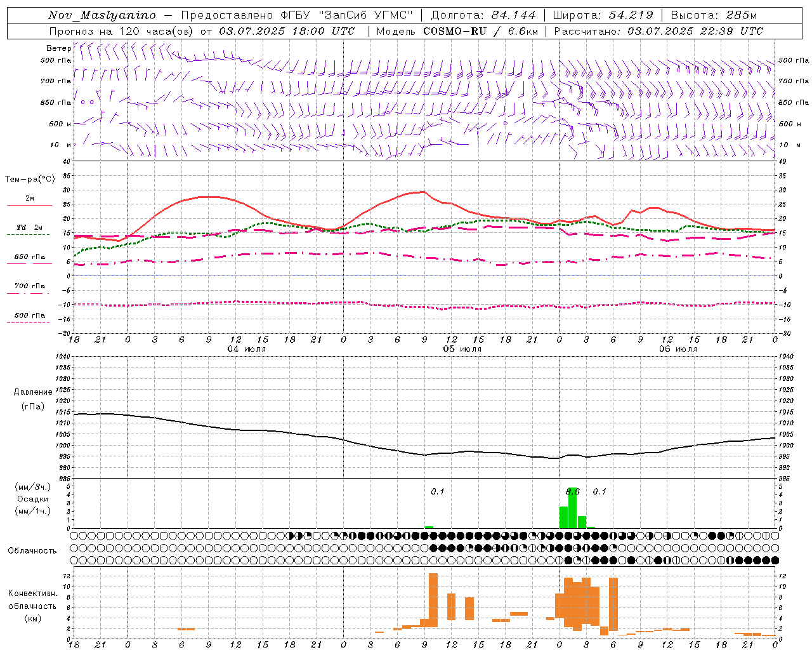The height and width of the screenshot is (650, 812).
Task: Click the Ветер panel label
Action: pos(58,48)
